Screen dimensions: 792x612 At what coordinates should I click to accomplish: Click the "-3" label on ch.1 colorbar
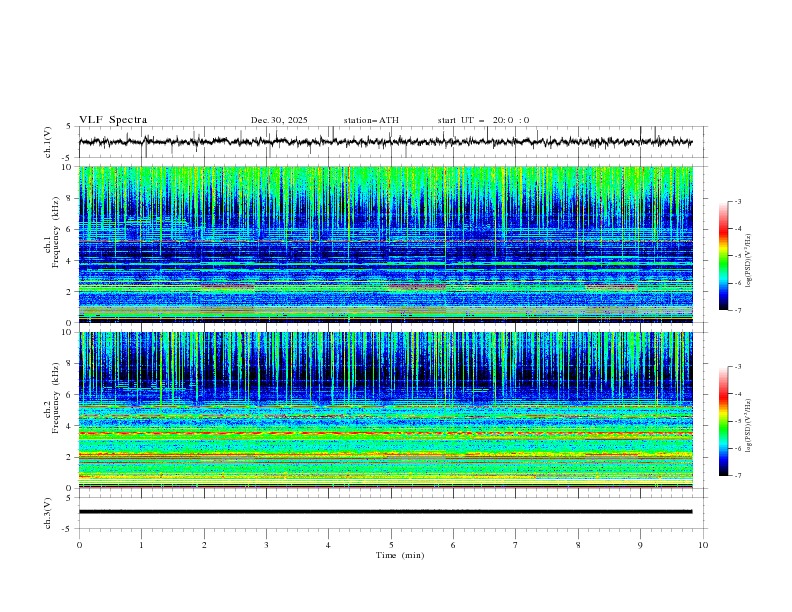pyautogui.click(x=738, y=201)
